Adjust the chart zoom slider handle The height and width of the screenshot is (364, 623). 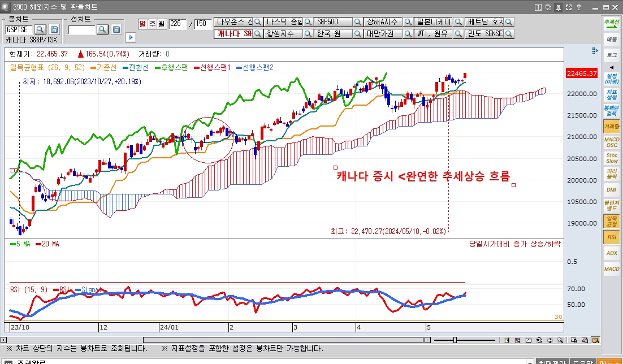pyautogui.click(x=455, y=340)
